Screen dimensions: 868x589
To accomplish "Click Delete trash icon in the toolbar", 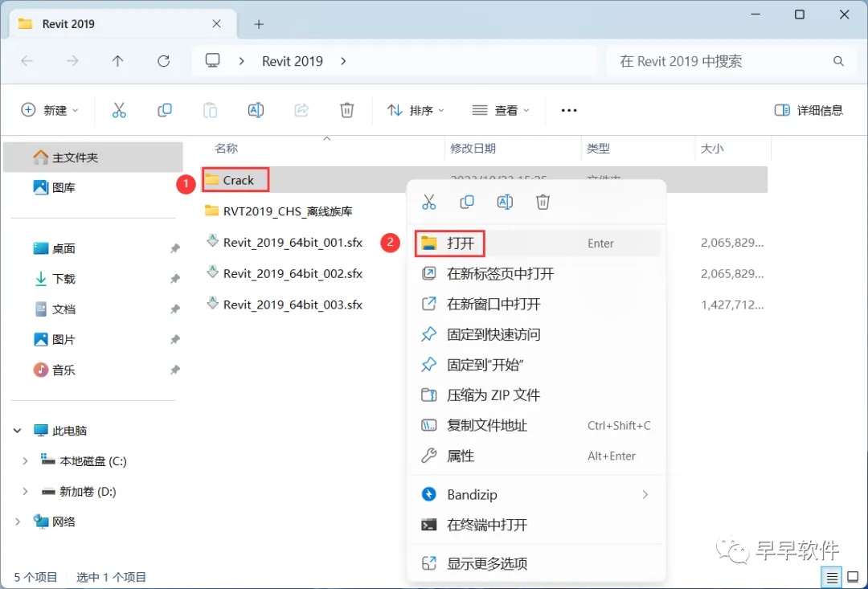I will click(346, 110).
